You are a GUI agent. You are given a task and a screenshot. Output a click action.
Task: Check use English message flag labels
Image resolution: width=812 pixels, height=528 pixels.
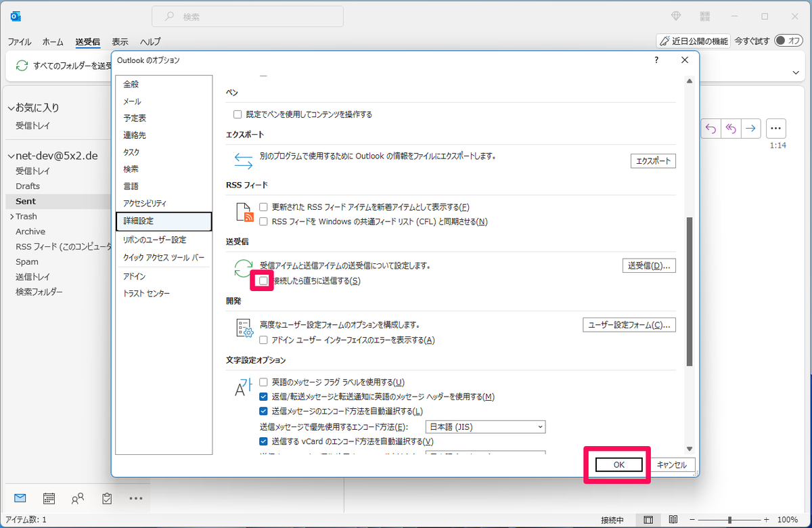coord(264,382)
